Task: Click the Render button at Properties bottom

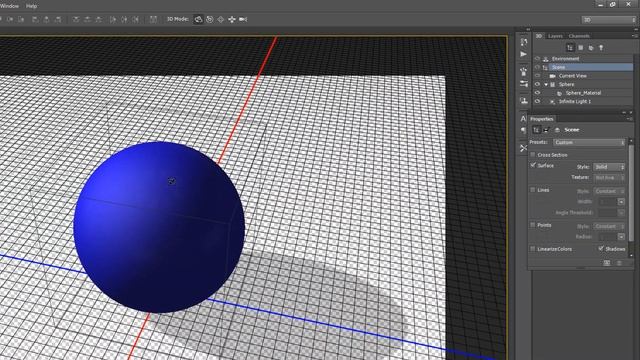Action: tap(607, 263)
